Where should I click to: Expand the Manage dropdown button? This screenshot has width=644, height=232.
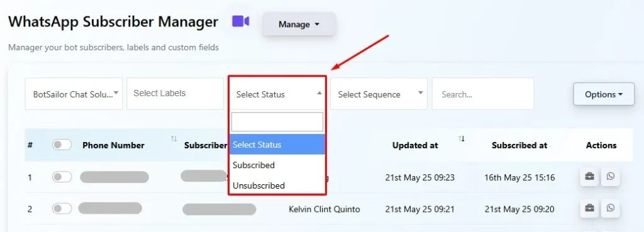click(299, 25)
